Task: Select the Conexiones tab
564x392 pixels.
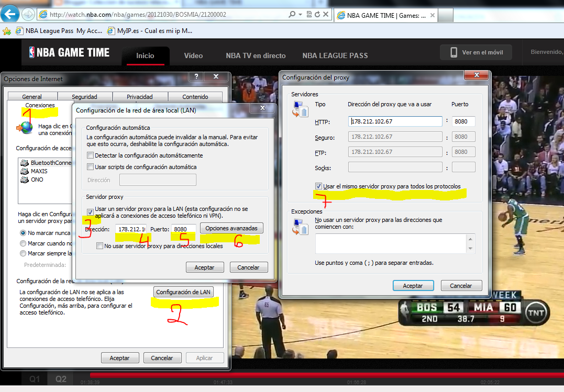Action: point(40,105)
